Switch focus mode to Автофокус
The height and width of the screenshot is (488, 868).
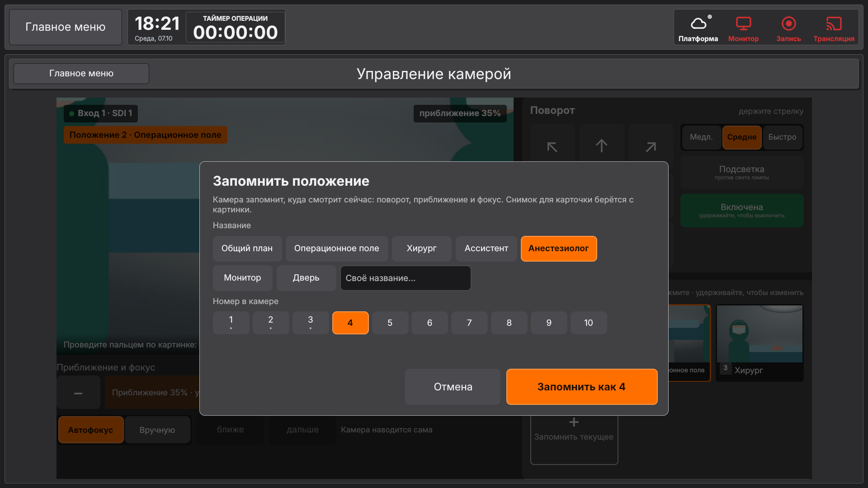(x=90, y=430)
